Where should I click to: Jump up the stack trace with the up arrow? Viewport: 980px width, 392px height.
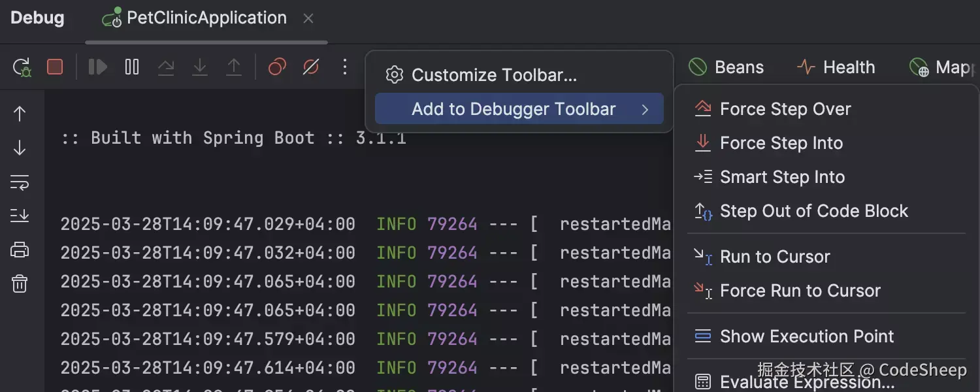pyautogui.click(x=20, y=114)
